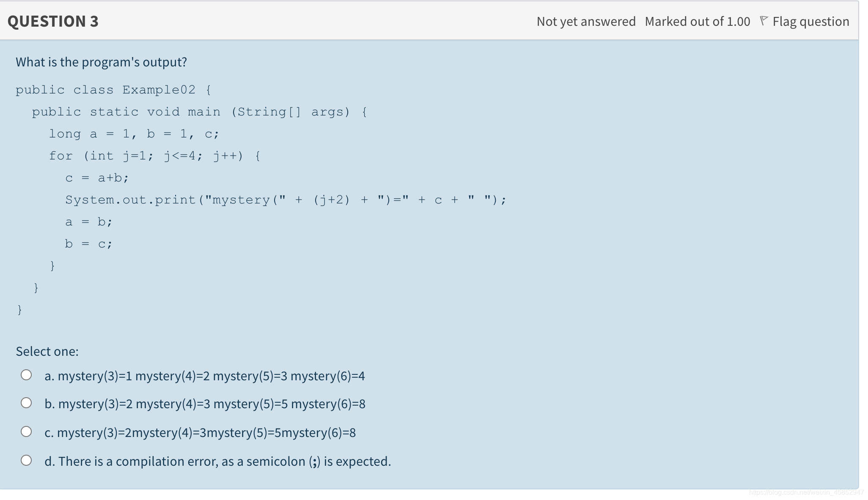Select answer option c
This screenshot has width=868, height=500.
(27, 431)
